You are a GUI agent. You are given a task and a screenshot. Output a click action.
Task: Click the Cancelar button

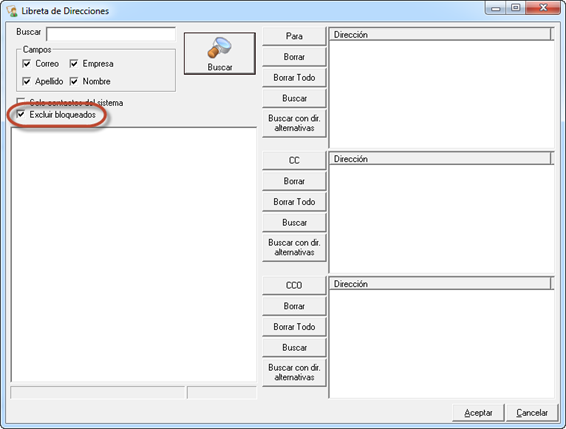532,412
